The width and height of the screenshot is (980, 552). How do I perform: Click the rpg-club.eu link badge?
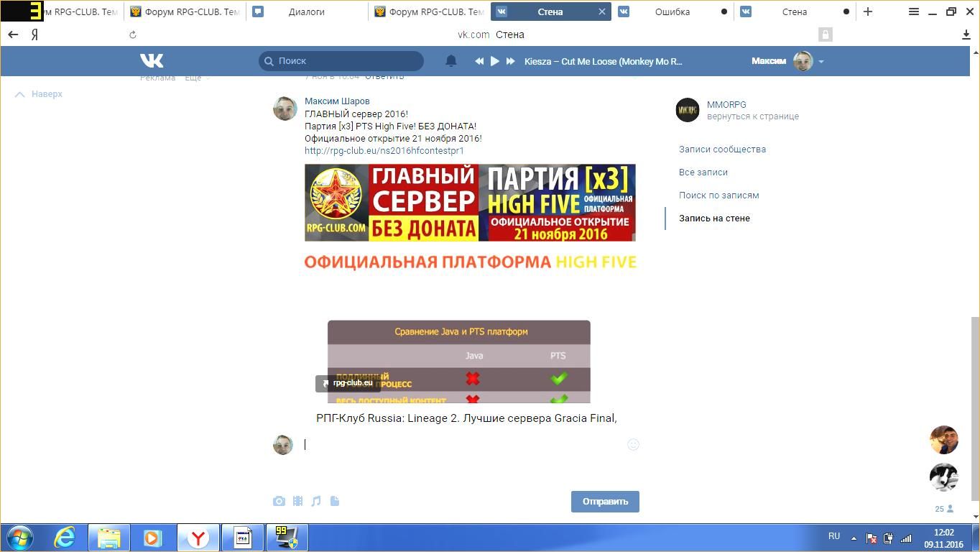pos(347,383)
